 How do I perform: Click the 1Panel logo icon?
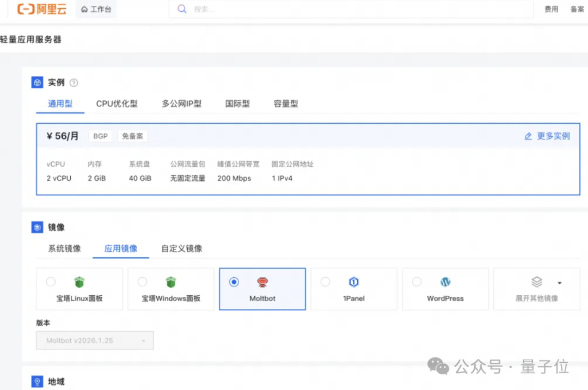[x=354, y=282]
